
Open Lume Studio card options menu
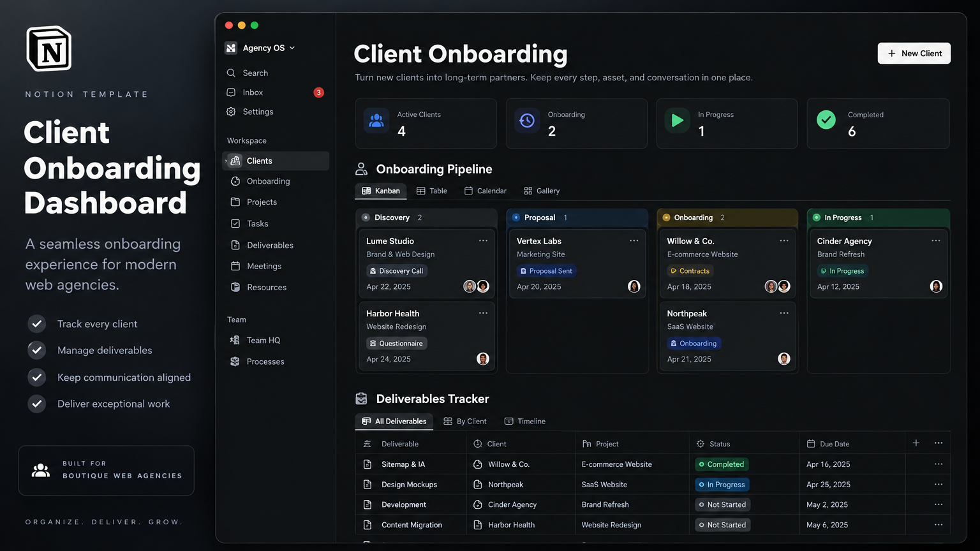coord(483,240)
